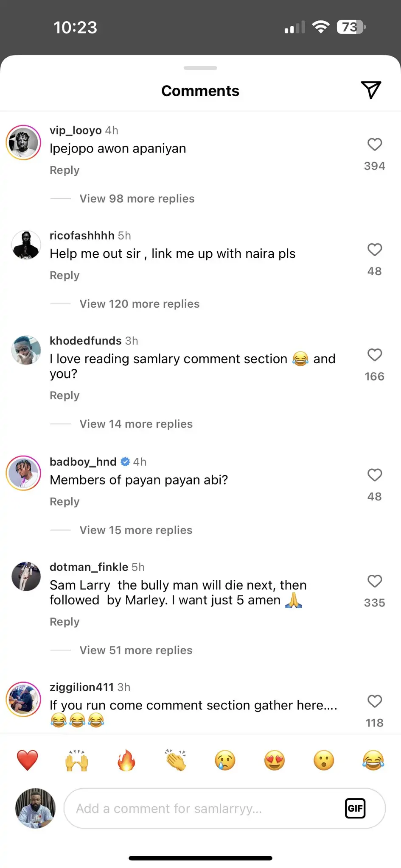Expand View 14 more replies
Image resolution: width=401 pixels, height=868 pixels.
[136, 424]
